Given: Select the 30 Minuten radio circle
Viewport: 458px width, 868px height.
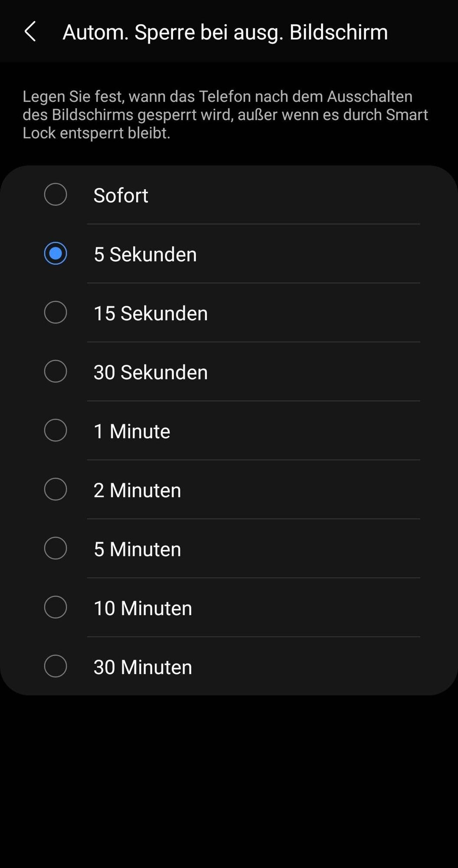Looking at the screenshot, I should tap(56, 666).
